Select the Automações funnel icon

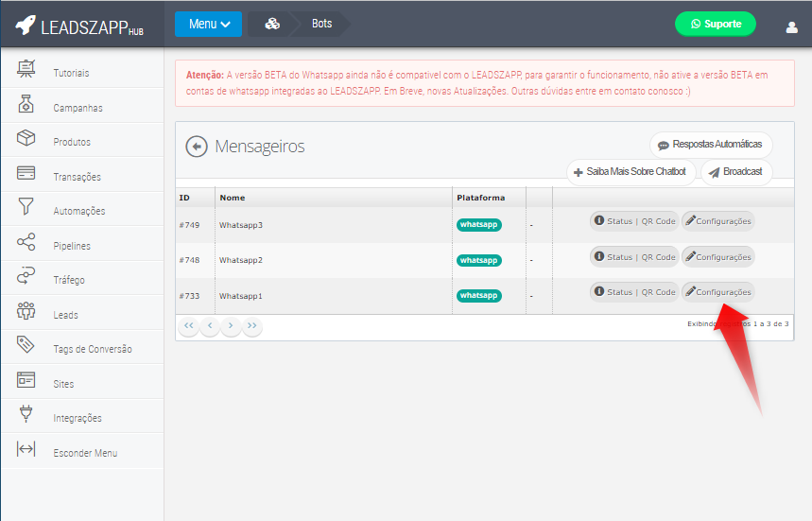click(26, 209)
